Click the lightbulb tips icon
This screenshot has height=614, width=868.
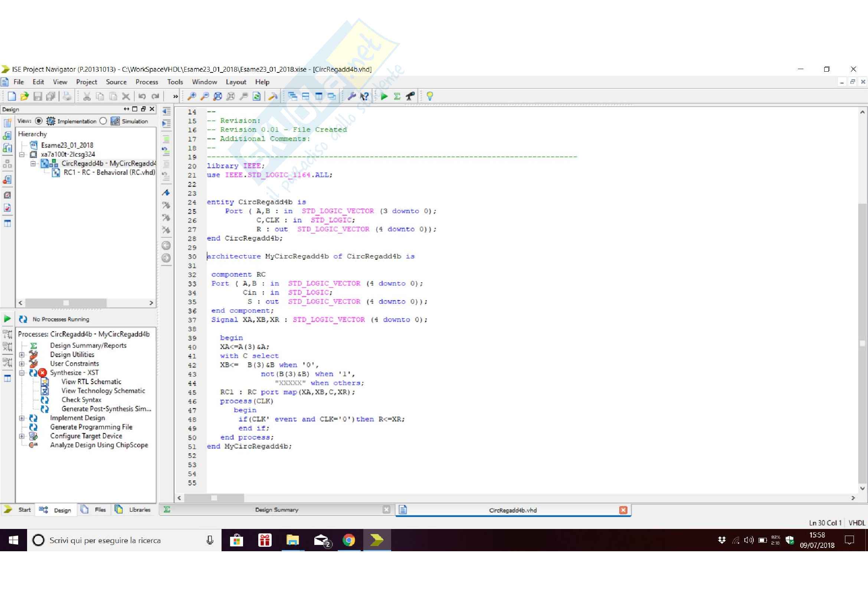(x=429, y=97)
